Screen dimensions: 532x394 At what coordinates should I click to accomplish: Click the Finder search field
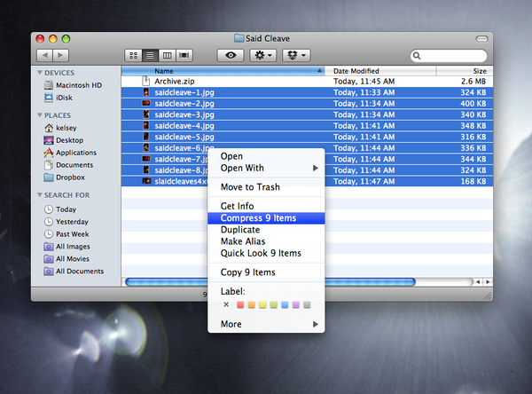(452, 55)
